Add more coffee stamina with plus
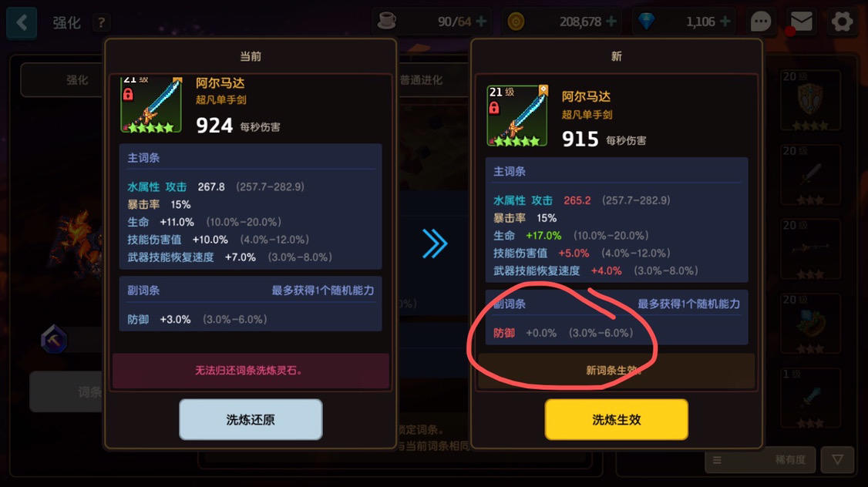Viewport: 868px width, 487px height. click(482, 22)
